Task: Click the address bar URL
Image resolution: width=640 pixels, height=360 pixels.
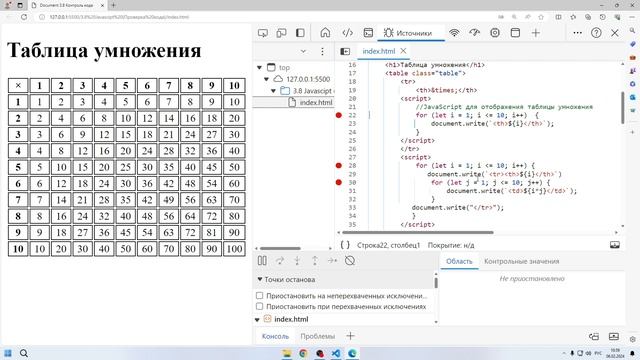Action: click(x=119, y=17)
